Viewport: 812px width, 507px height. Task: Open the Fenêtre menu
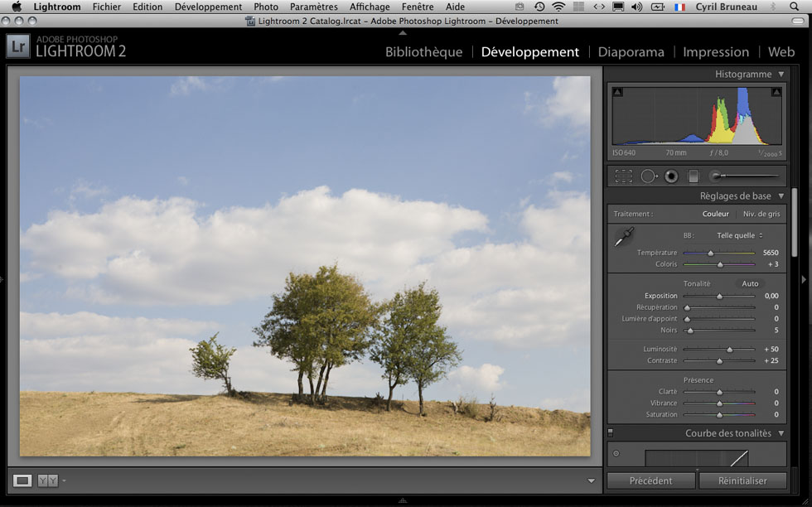[x=418, y=7]
